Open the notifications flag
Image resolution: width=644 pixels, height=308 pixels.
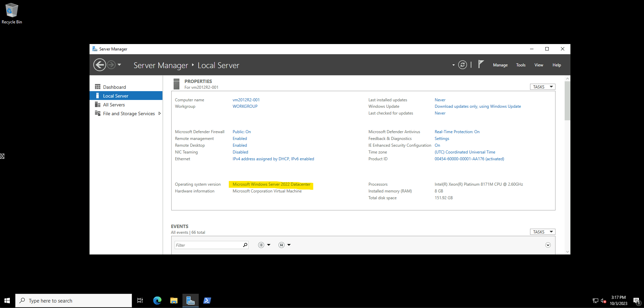point(481,64)
